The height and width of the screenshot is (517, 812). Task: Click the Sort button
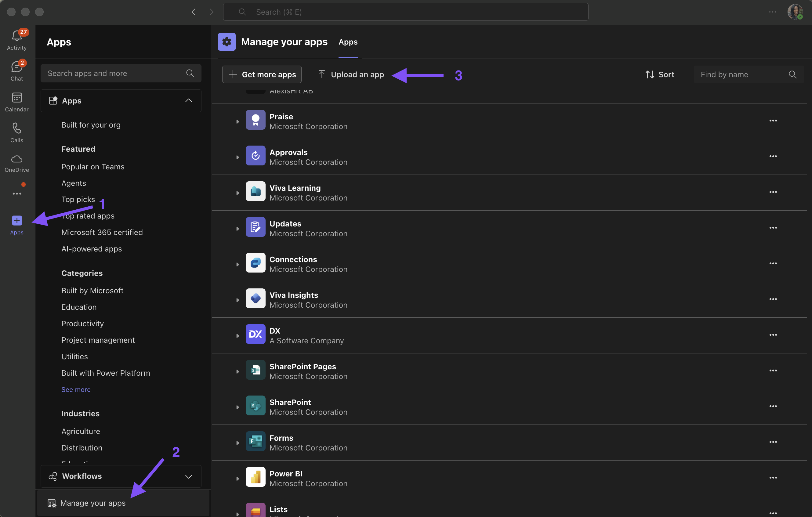click(659, 74)
